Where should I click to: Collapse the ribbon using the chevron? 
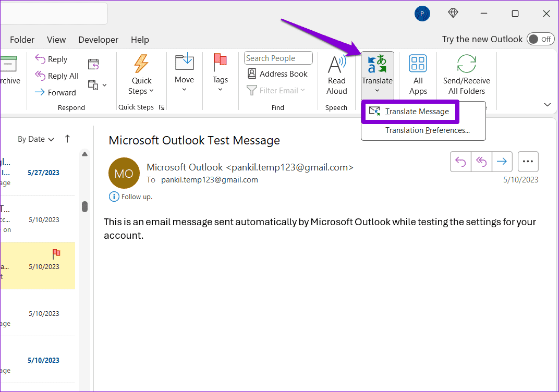tap(547, 105)
